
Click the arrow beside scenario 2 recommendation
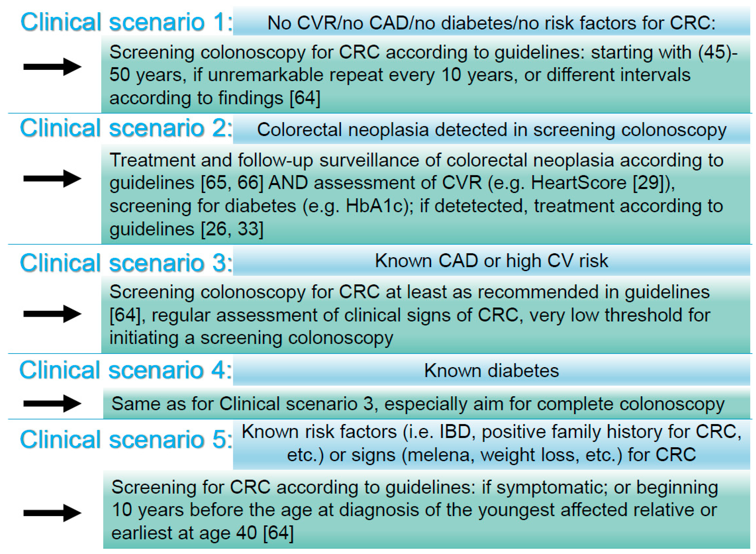(x=52, y=178)
